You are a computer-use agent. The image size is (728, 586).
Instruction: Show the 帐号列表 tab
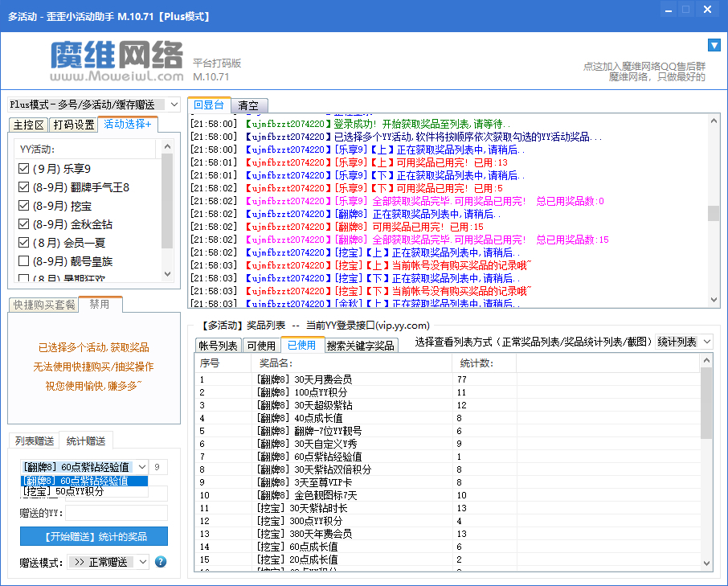[x=219, y=346]
